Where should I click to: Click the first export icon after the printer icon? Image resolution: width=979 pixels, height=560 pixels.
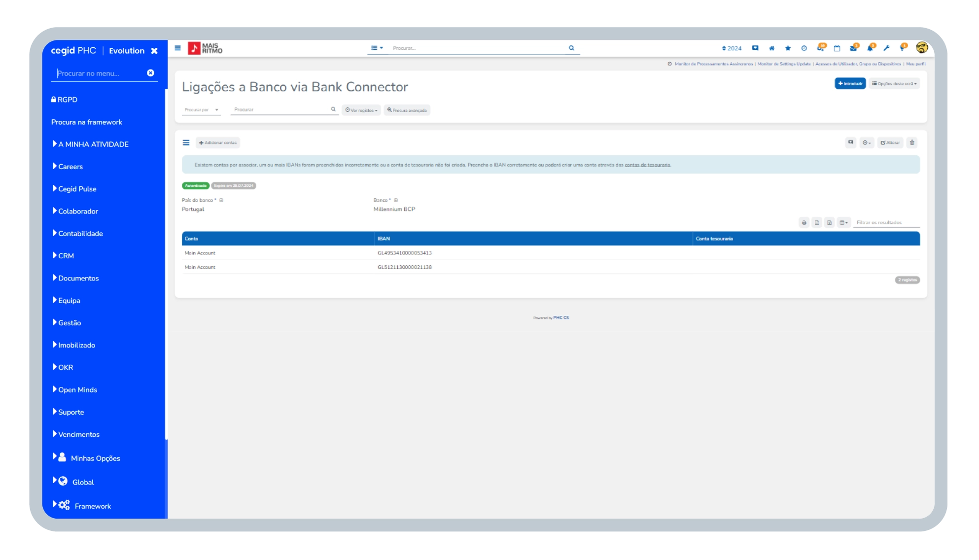tap(817, 223)
